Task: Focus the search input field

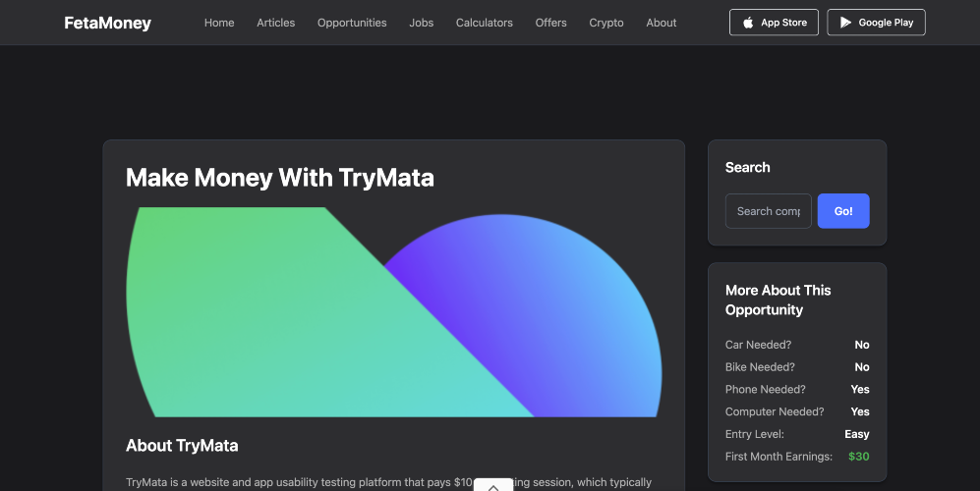Action: 768,211
